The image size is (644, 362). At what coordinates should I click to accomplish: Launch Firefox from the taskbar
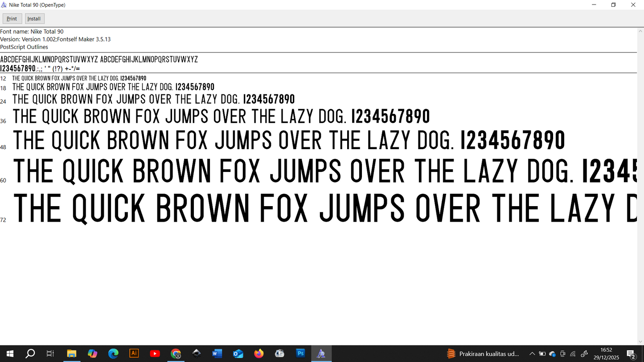259,354
